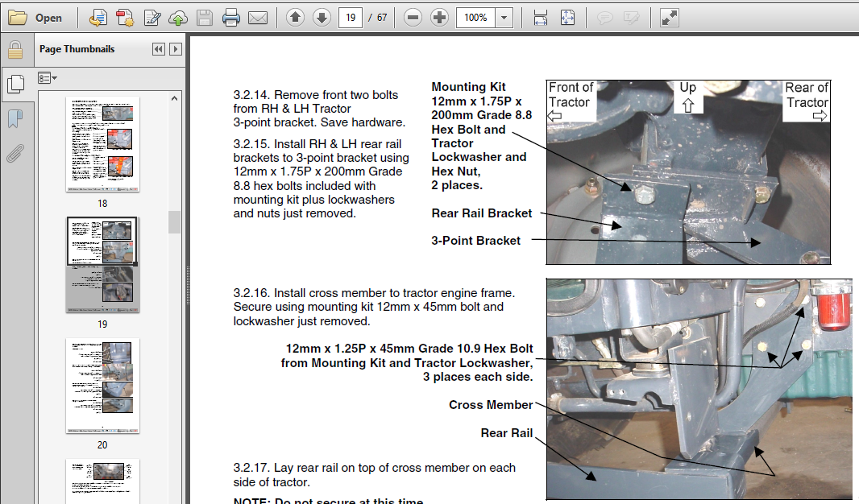Collapse panel with double left arrows
Viewport: 859px width, 504px height.
(x=158, y=49)
